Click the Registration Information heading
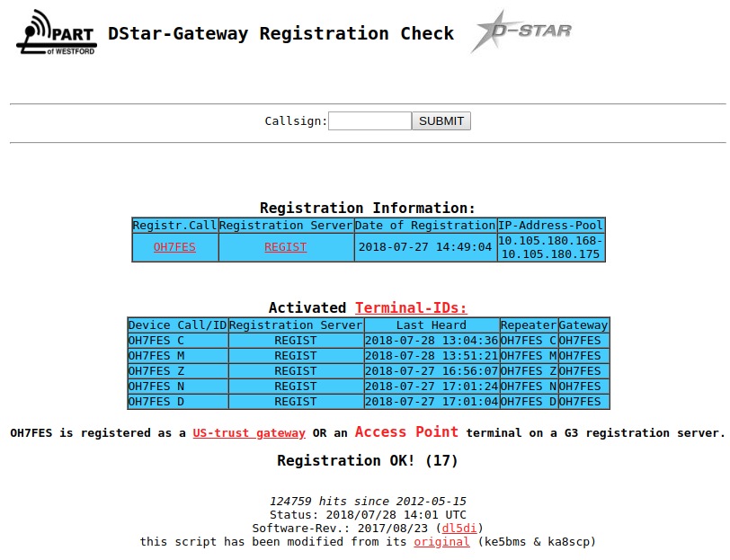Image resolution: width=730 pixels, height=560 pixels. coord(368,208)
